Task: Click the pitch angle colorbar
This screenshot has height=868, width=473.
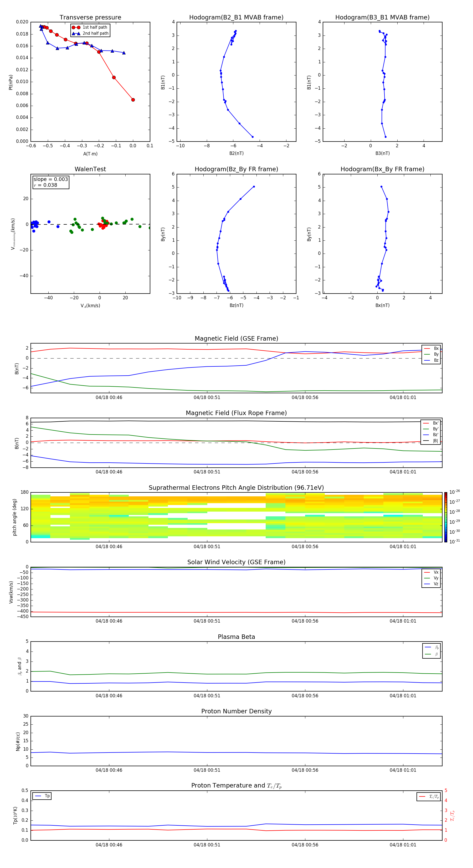Action: click(445, 517)
